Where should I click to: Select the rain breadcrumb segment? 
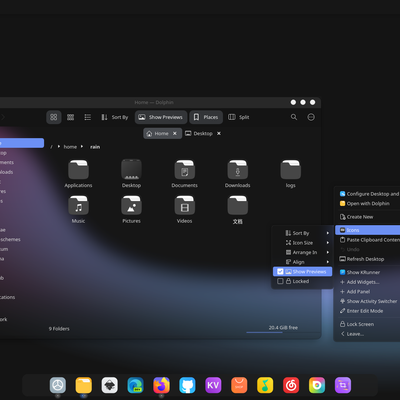click(95, 147)
